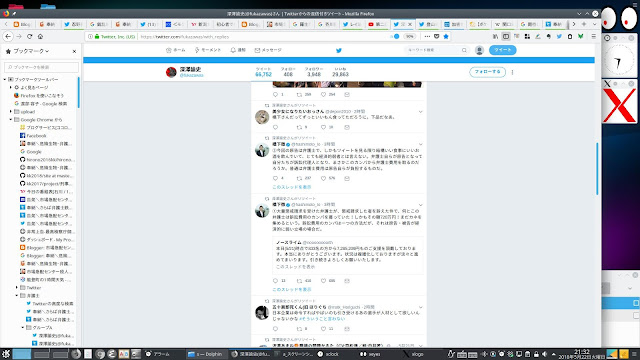
Task: Open the list-all-tabs dropdown arrow
Action: point(594,24)
